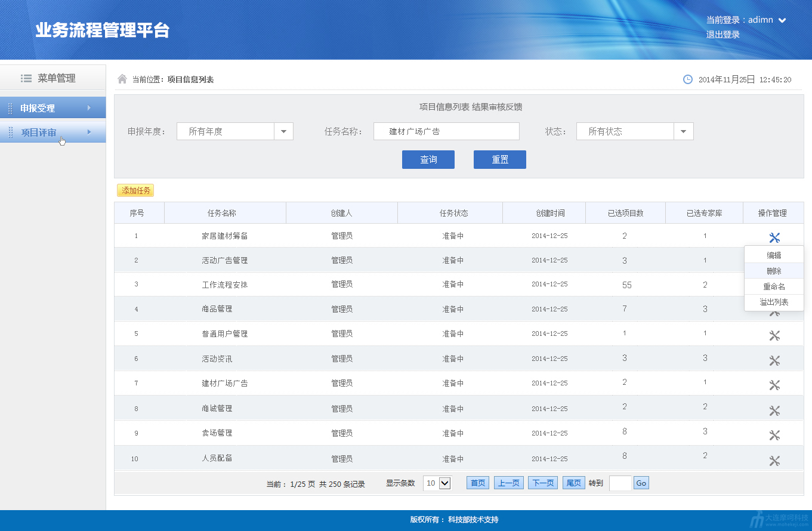Viewport: 812px width, 531px height.
Task: Expand the 项目评审 menu arrow
Action: pos(89,132)
